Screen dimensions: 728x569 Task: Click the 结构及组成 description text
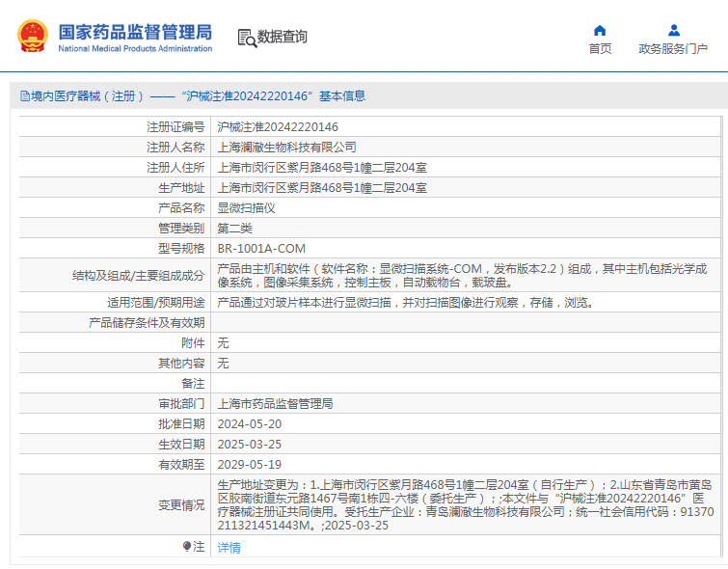pos(462,276)
